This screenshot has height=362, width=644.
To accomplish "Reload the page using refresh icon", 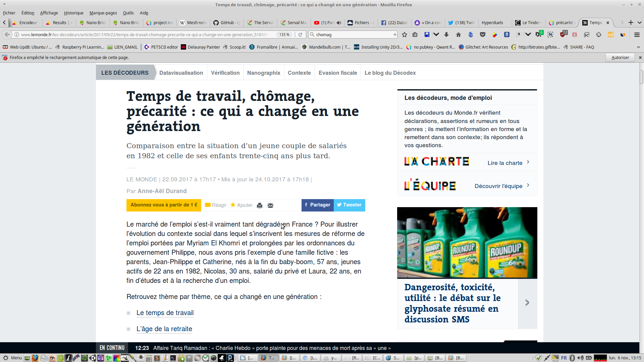I will [x=301, y=35].
